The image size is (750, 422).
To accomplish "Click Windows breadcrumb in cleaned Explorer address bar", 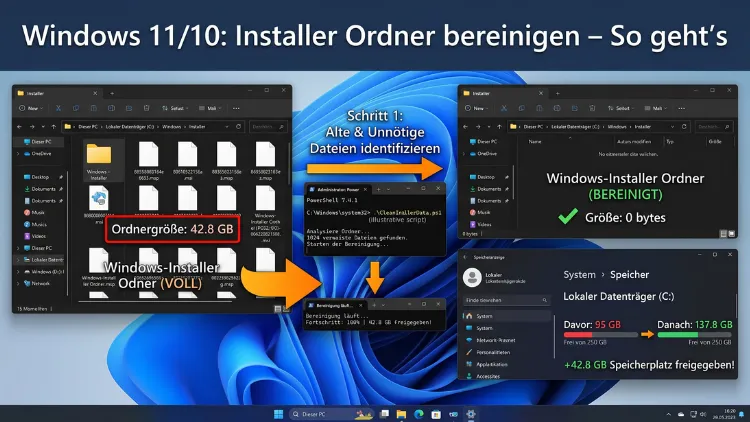I will pos(617,127).
